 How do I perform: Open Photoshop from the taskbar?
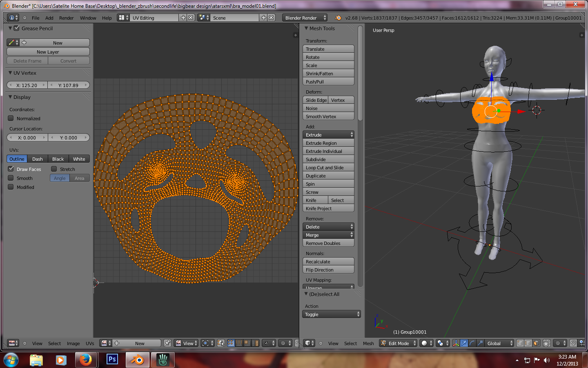pyautogui.click(x=112, y=359)
